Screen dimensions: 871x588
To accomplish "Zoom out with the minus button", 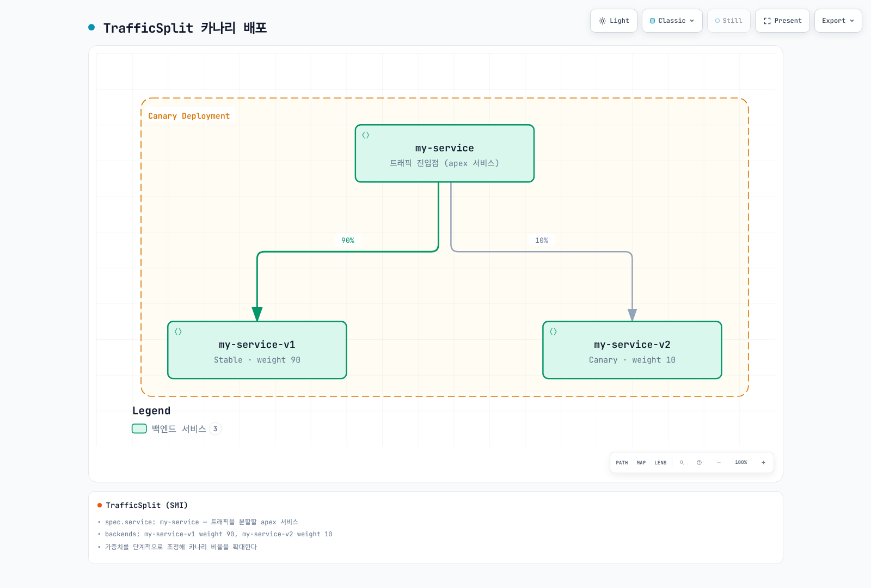I will [719, 462].
